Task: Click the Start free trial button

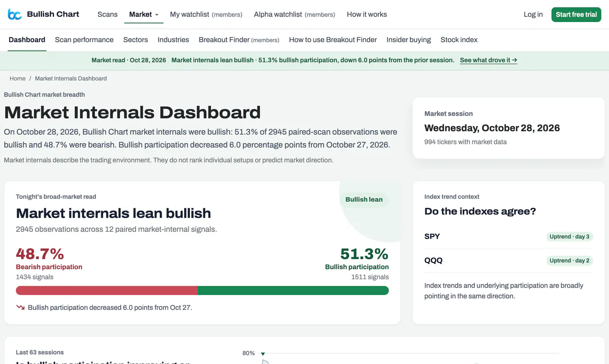Action: (x=576, y=14)
